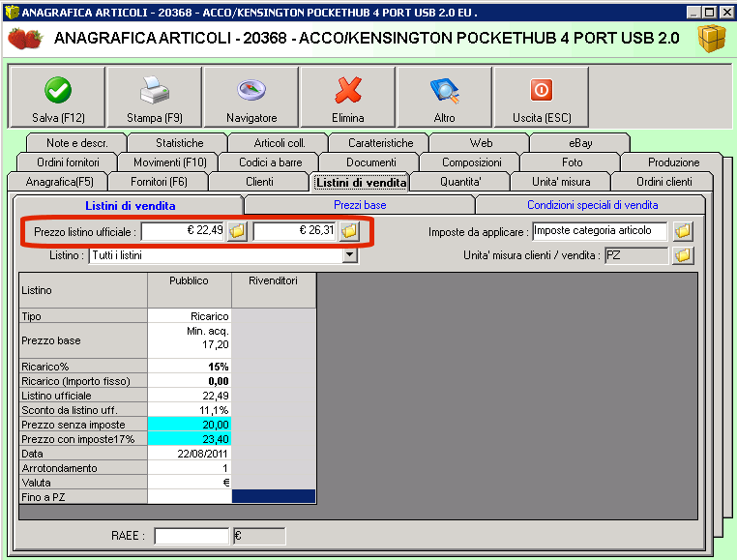Click the RAEE € amount field

coord(259,536)
